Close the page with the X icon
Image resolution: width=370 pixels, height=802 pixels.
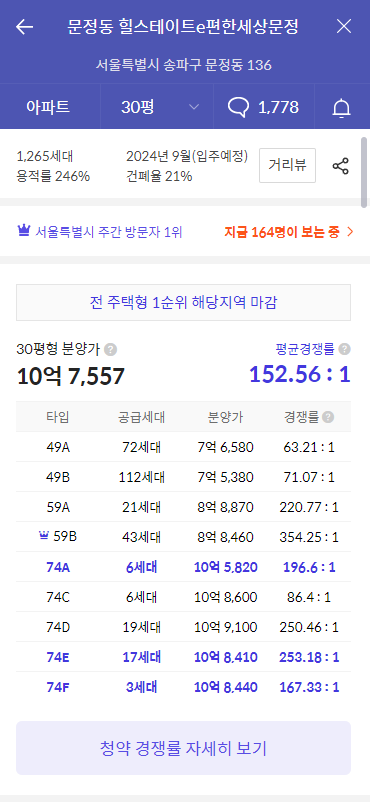pyautogui.click(x=344, y=26)
